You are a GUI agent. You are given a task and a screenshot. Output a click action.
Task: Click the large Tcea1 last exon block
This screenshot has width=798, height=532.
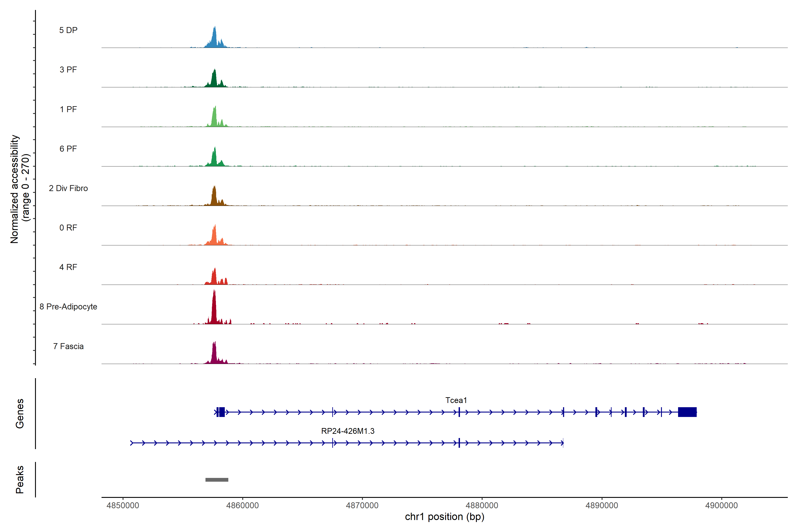(687, 412)
